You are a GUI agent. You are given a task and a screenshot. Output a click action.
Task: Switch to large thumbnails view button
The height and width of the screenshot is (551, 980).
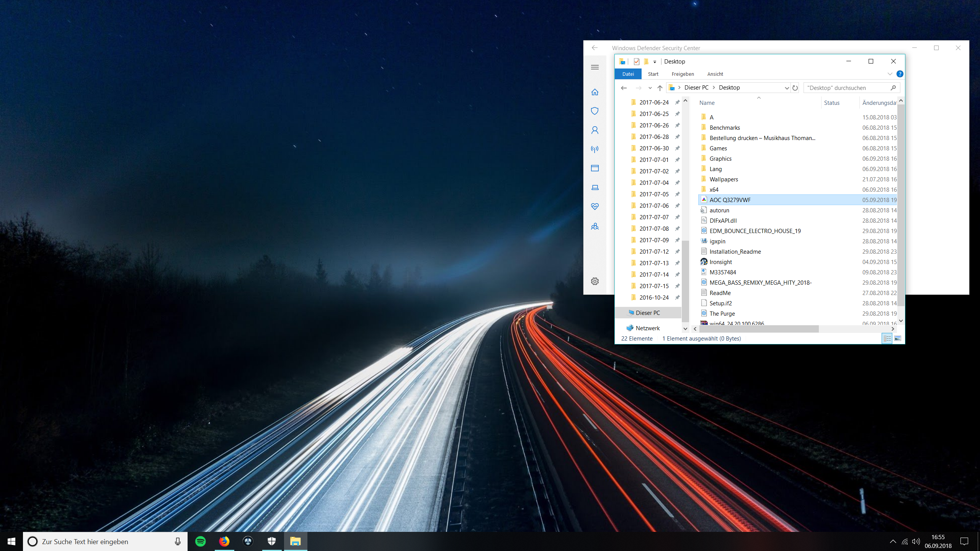(898, 339)
